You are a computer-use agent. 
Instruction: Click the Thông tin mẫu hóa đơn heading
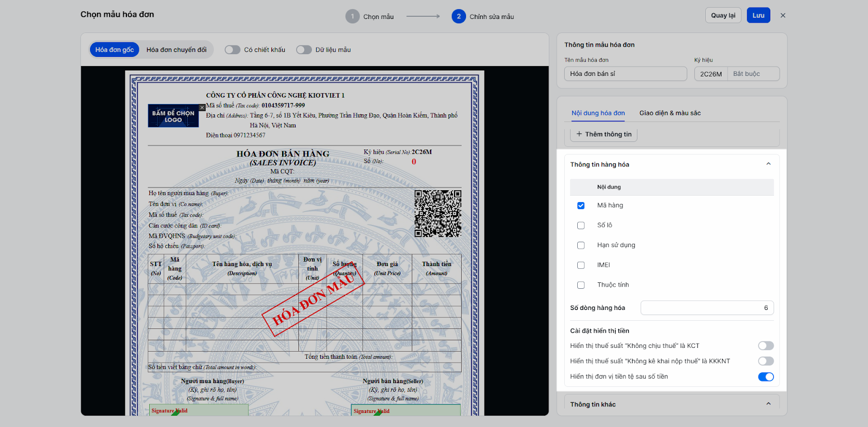[x=599, y=45]
